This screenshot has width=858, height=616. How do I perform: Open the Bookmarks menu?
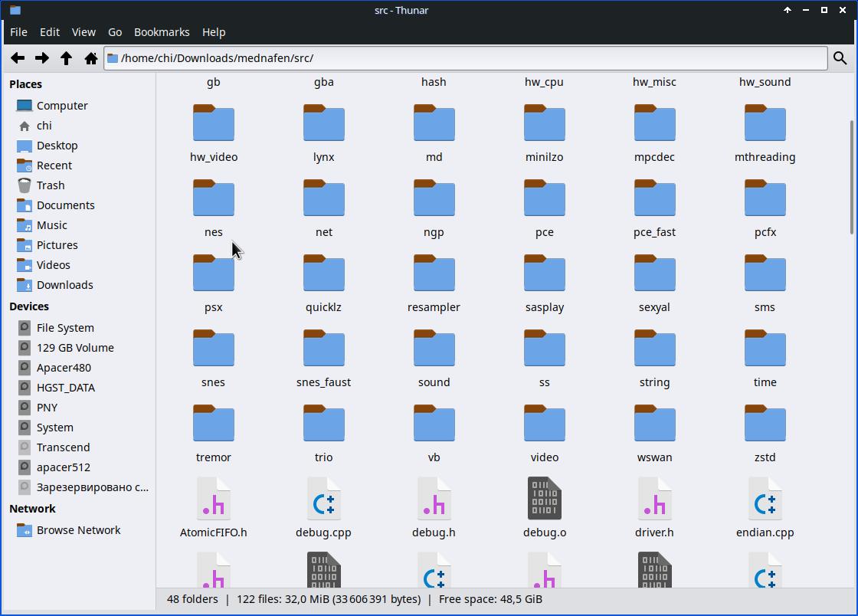coord(162,32)
